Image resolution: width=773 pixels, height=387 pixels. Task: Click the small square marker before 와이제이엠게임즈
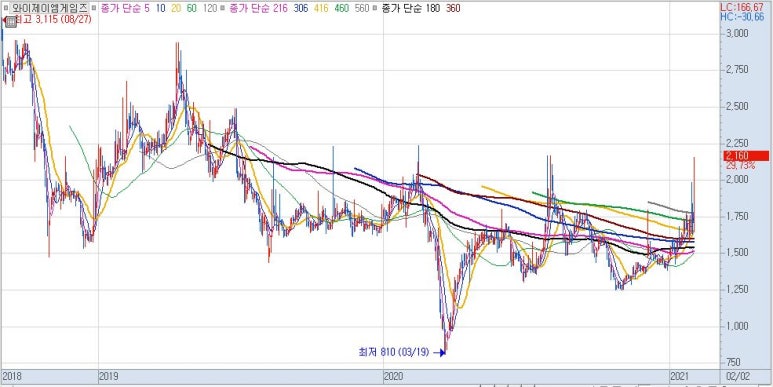[x=6, y=8]
